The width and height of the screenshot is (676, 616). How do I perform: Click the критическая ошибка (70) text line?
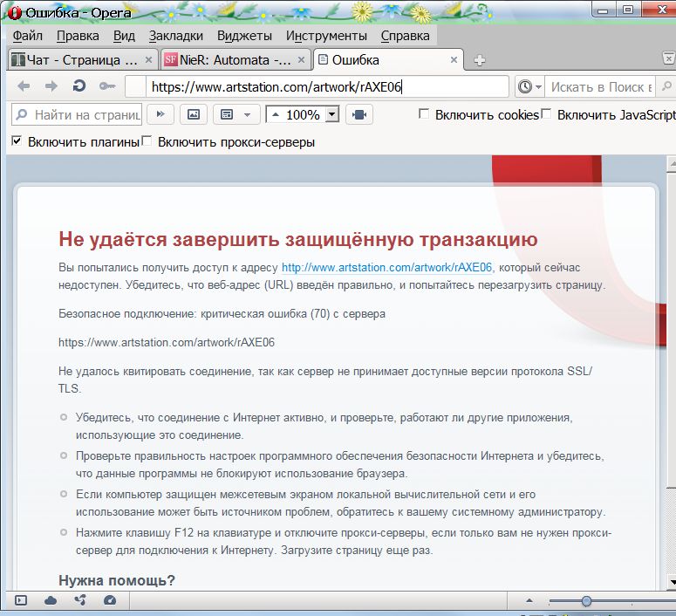[x=222, y=313]
